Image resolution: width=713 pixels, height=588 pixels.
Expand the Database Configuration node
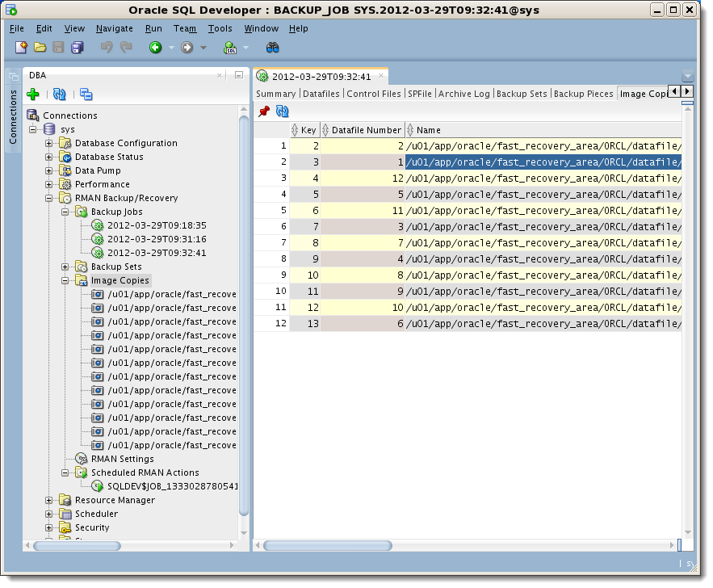pos(49,143)
